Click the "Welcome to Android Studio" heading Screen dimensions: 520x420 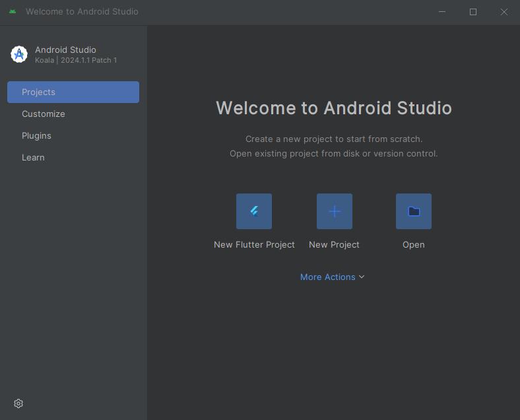coord(334,108)
